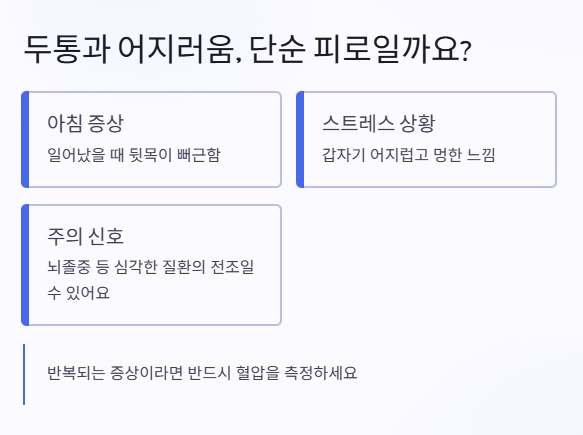Click the word 혈압을 in the note
The height and width of the screenshot is (435, 583).
click(x=257, y=373)
